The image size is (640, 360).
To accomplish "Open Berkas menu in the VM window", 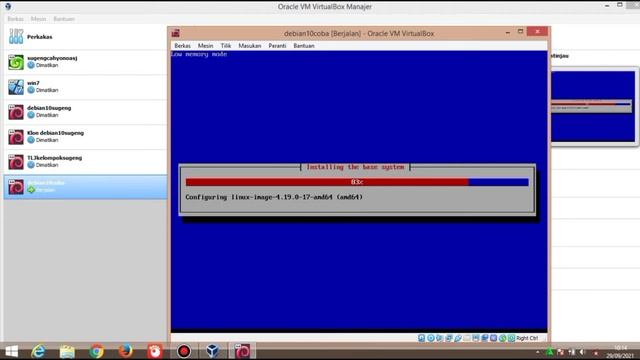I will click(182, 46).
